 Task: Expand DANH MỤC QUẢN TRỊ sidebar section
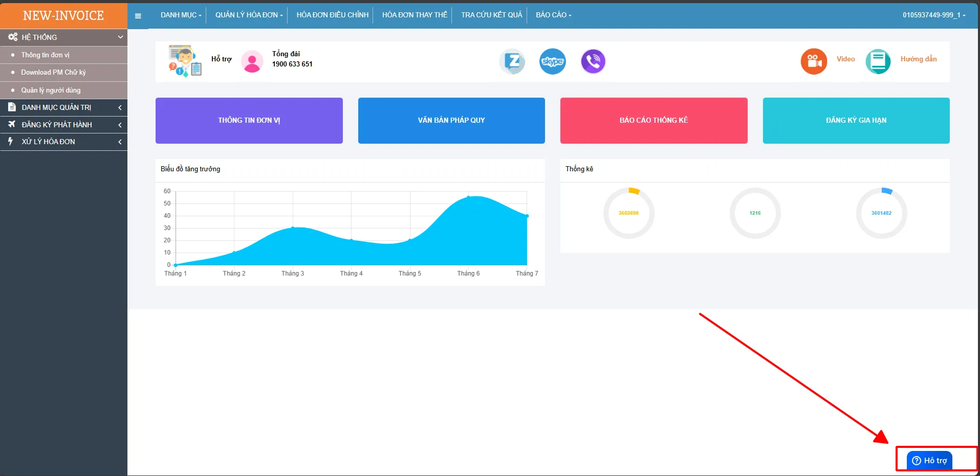(x=63, y=107)
